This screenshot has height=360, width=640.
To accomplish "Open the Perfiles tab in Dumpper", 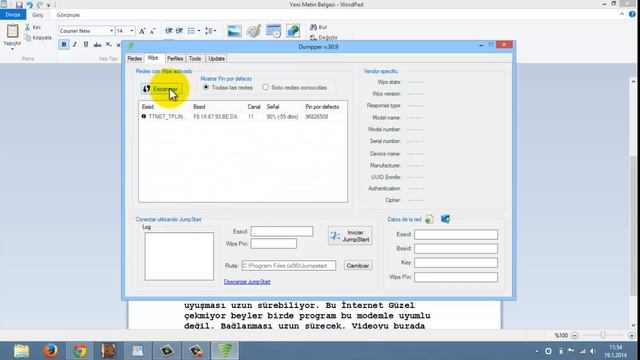I will pos(175,59).
